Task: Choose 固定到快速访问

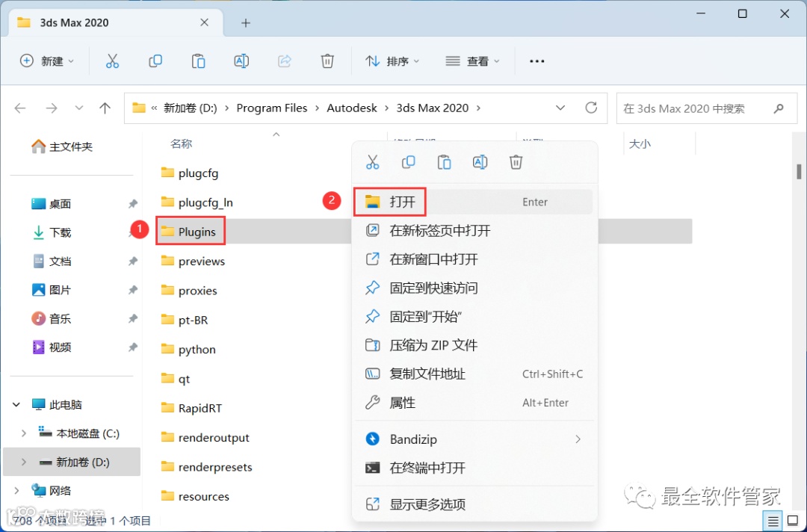Action: [x=474, y=288]
